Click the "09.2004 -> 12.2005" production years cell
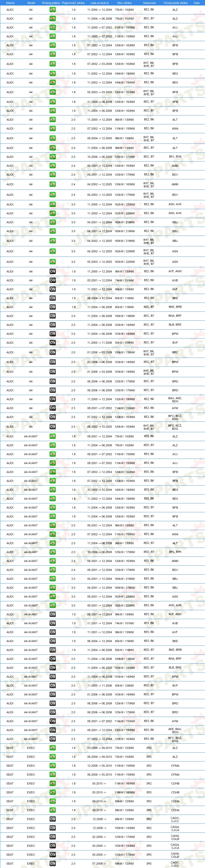This screenshot has height=868, width=205. (100, 138)
